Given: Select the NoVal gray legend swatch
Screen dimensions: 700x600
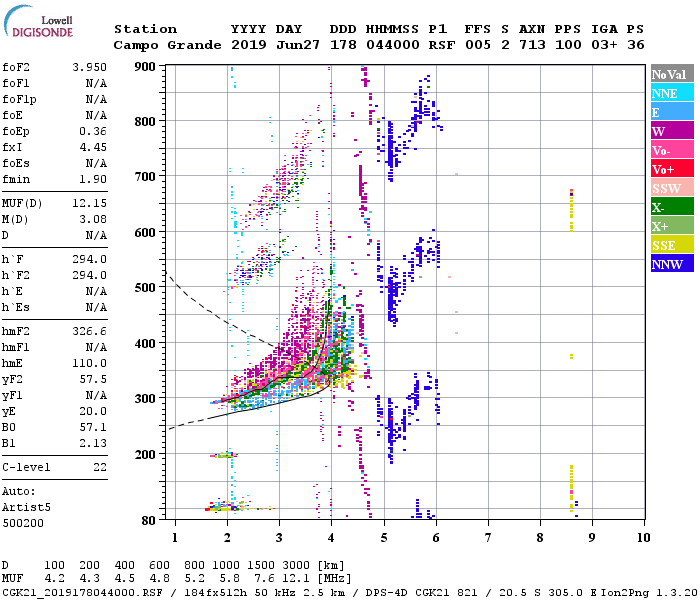Looking at the screenshot, I should tap(672, 74).
